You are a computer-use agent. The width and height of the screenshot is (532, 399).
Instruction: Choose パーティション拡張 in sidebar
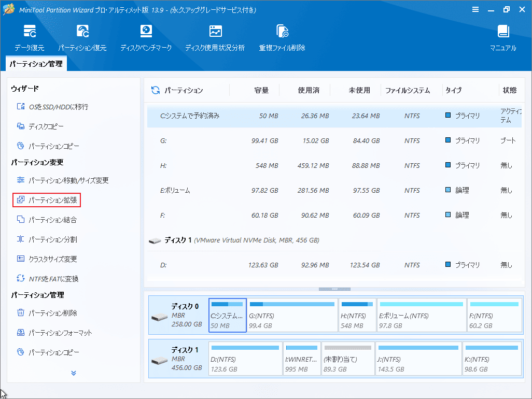pyautogui.click(x=47, y=200)
